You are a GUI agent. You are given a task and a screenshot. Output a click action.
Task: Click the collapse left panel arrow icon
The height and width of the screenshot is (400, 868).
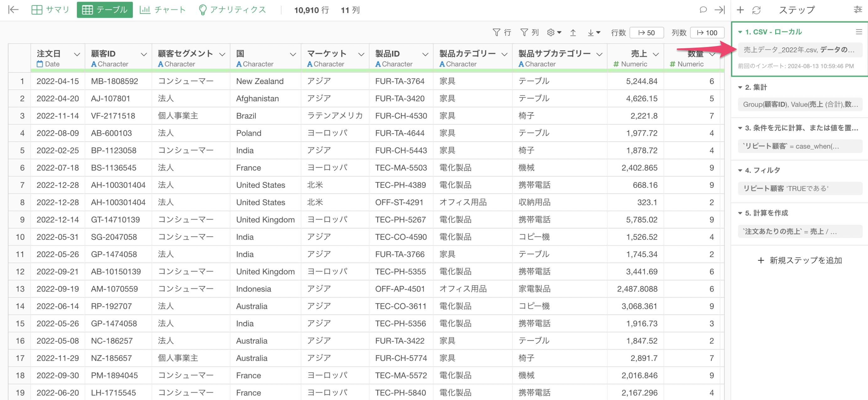click(13, 10)
